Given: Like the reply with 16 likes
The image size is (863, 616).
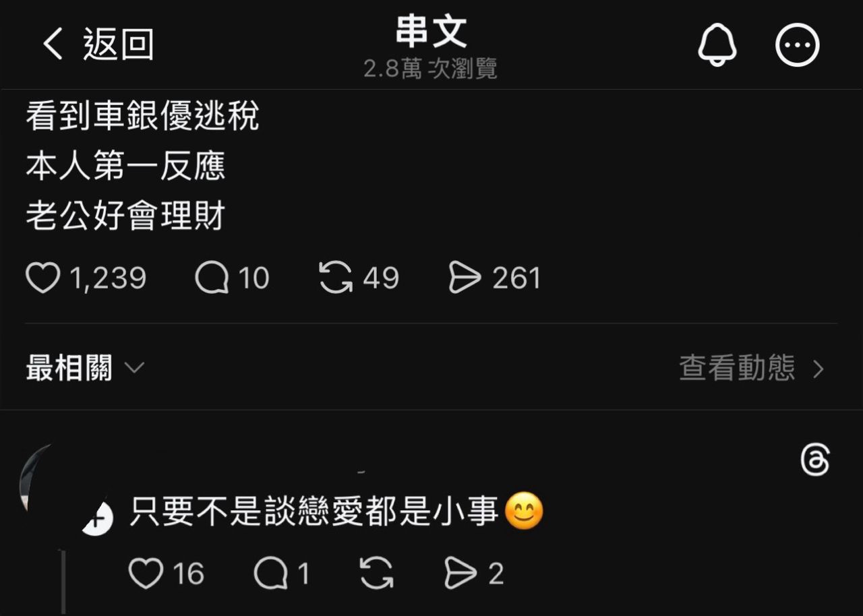Looking at the screenshot, I should (x=146, y=574).
